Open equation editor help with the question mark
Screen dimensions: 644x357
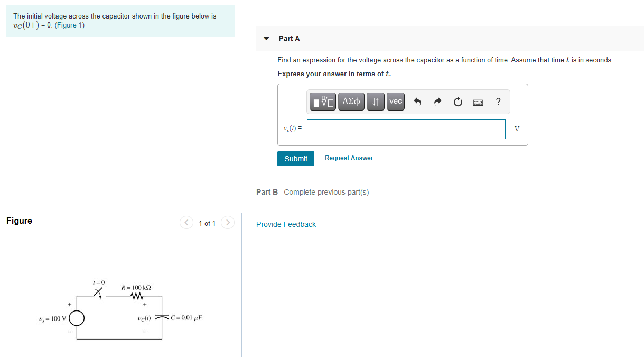point(498,102)
